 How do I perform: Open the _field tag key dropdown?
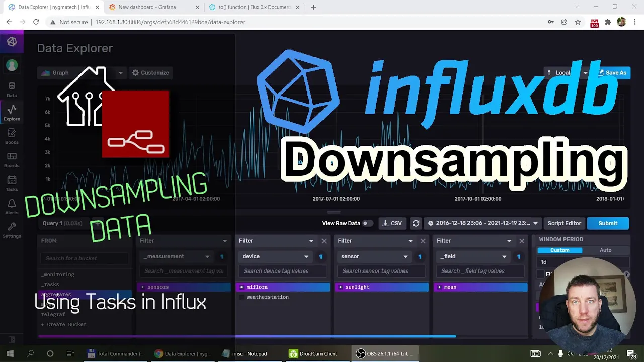click(473, 256)
